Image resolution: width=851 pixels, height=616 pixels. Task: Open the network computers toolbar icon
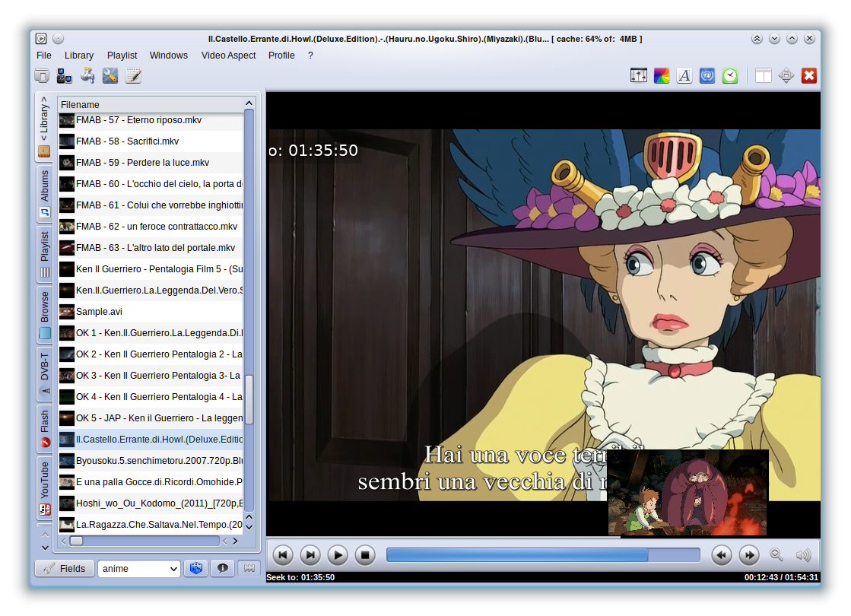pyautogui.click(x=65, y=75)
